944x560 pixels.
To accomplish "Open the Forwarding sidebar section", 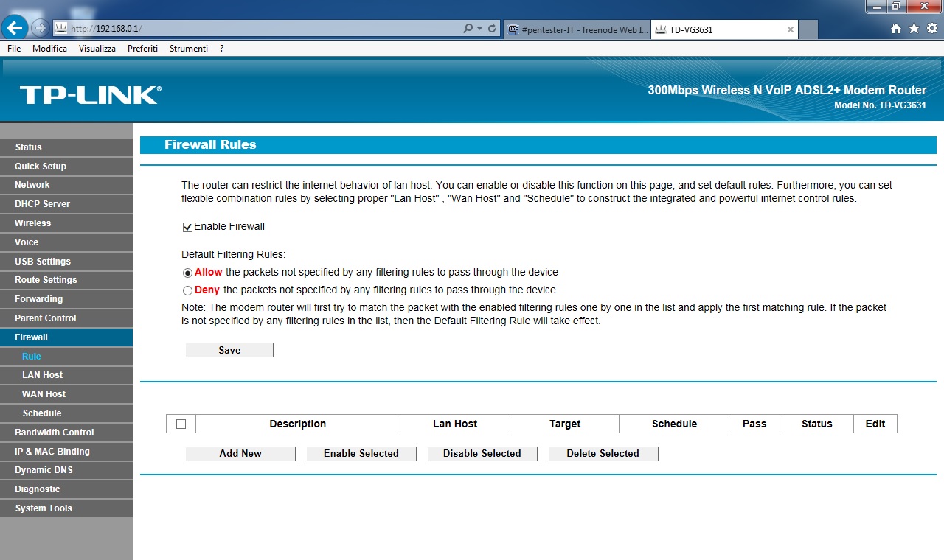I will [x=66, y=299].
